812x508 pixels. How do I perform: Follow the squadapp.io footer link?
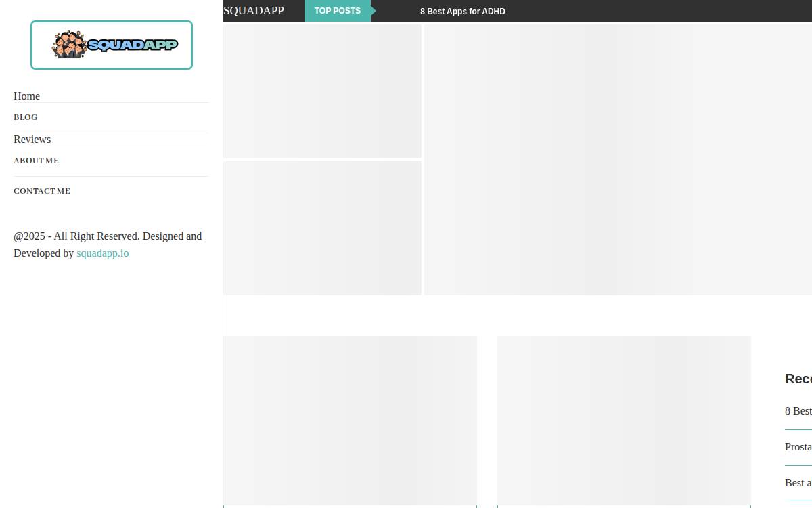click(x=102, y=253)
